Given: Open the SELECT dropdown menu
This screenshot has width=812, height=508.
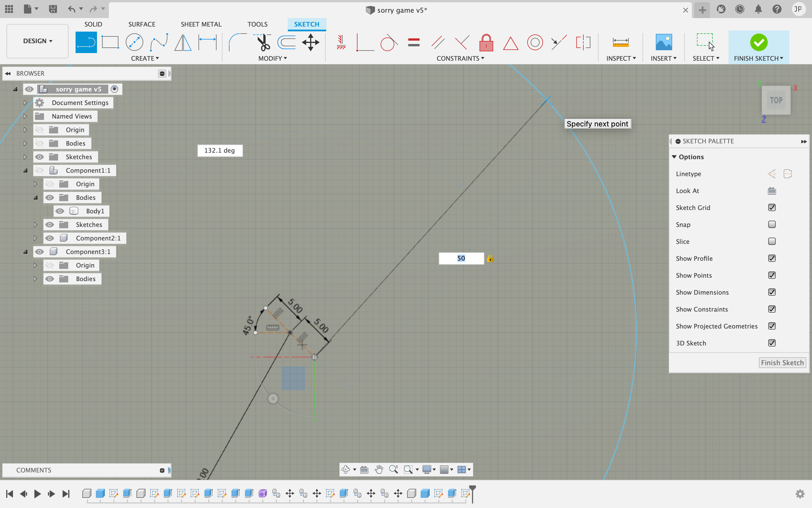Looking at the screenshot, I should point(706,58).
